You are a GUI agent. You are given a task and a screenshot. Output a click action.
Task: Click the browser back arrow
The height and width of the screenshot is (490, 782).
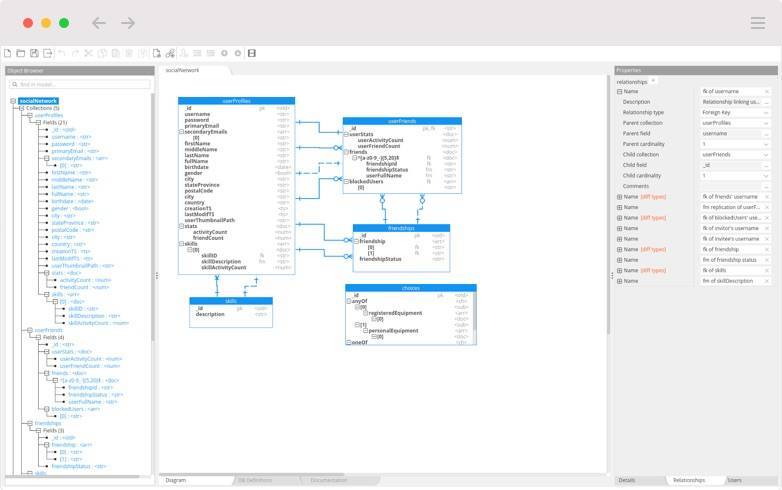coord(98,23)
